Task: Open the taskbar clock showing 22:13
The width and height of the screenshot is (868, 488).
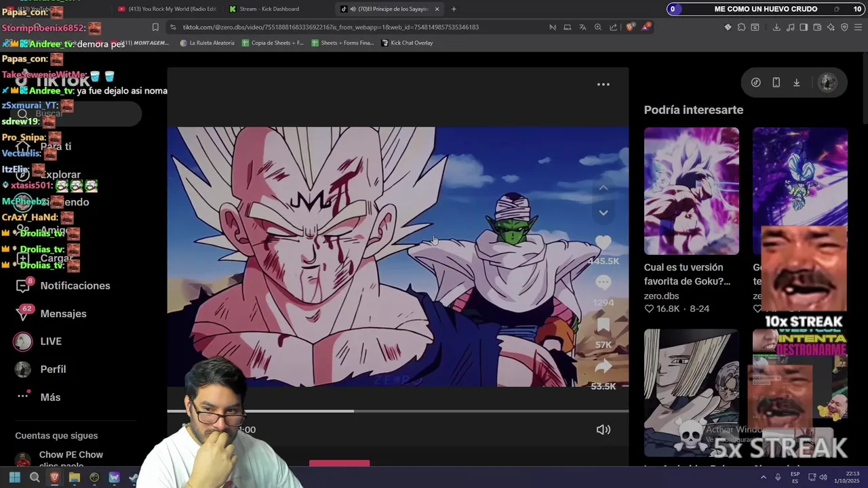Action: pos(846,477)
